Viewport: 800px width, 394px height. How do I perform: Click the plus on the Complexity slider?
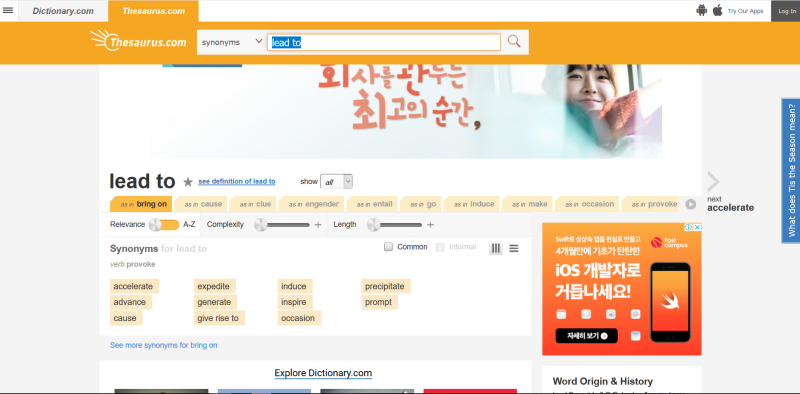(x=318, y=225)
